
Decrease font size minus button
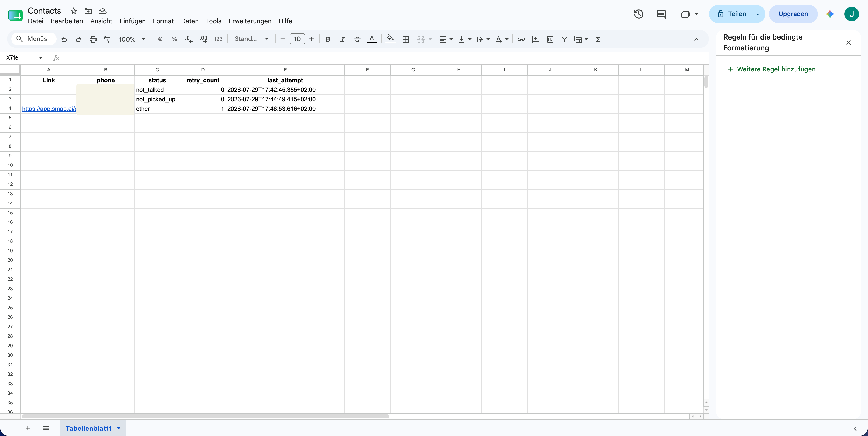(x=283, y=39)
